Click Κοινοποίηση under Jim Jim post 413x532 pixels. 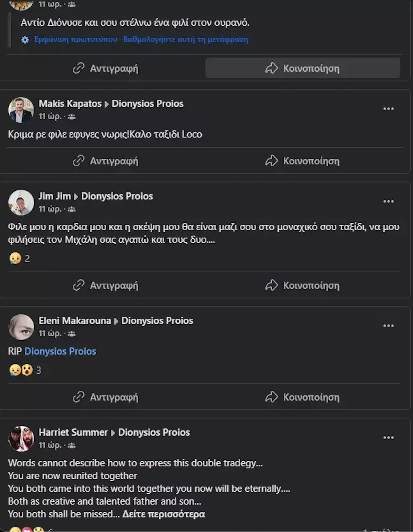click(302, 286)
